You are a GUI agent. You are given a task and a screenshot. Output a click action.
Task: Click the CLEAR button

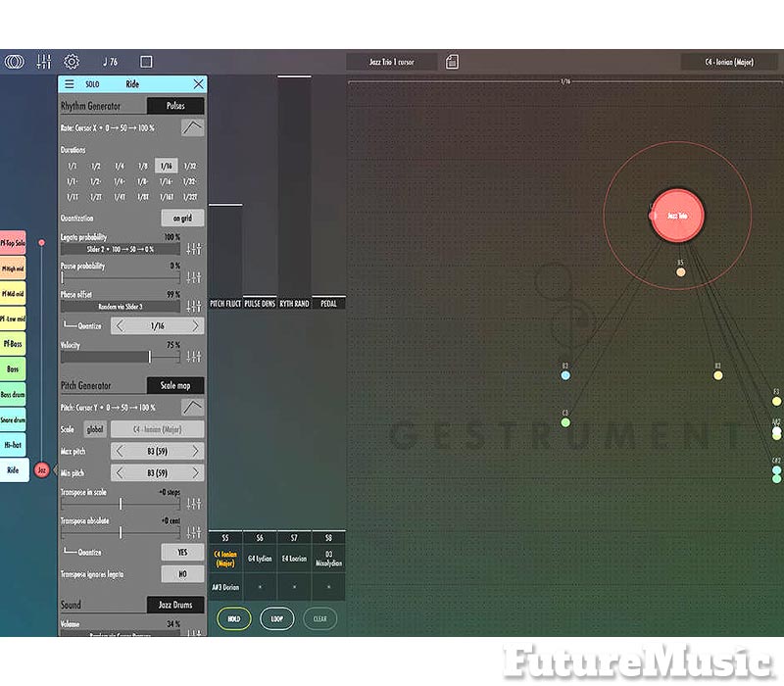coord(320,618)
